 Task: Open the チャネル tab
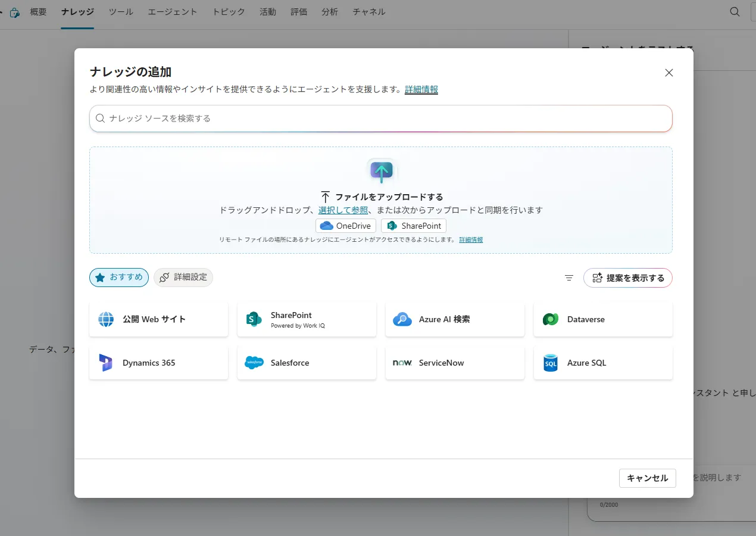[369, 12]
